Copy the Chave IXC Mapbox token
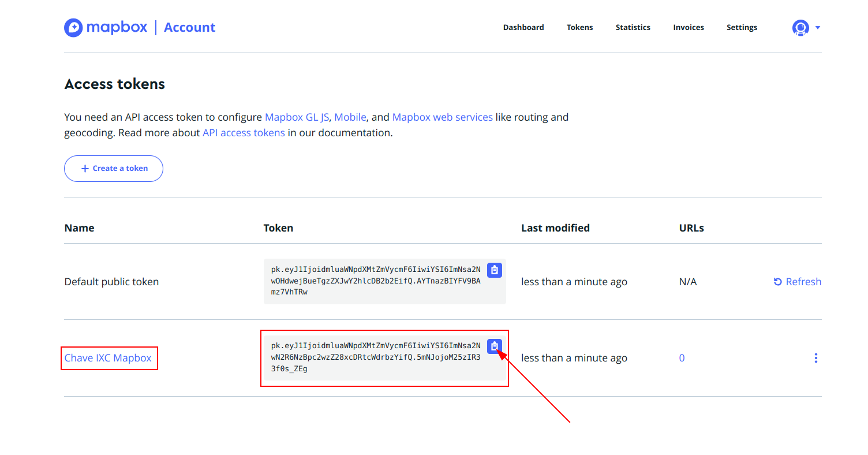Viewport: 868px width, 455px height. click(x=495, y=346)
